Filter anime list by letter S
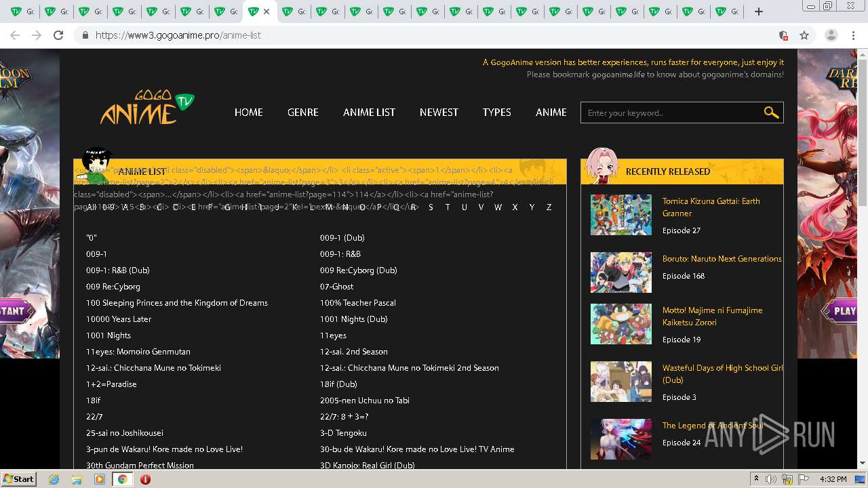This screenshot has width=868, height=488. coord(431,207)
